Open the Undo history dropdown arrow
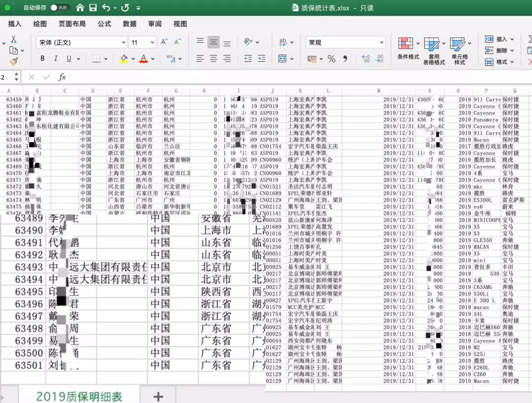The height and width of the screenshot is (403, 532). (x=115, y=8)
